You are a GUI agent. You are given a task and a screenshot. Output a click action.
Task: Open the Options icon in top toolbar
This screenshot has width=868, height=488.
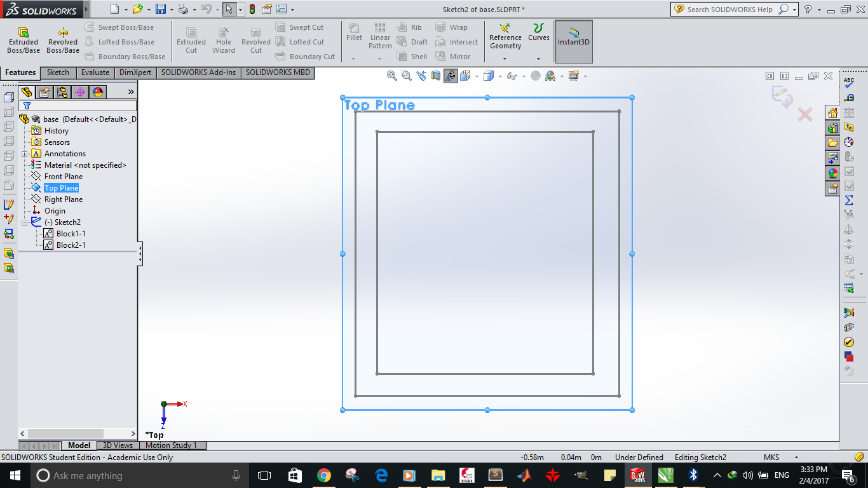coord(267,9)
